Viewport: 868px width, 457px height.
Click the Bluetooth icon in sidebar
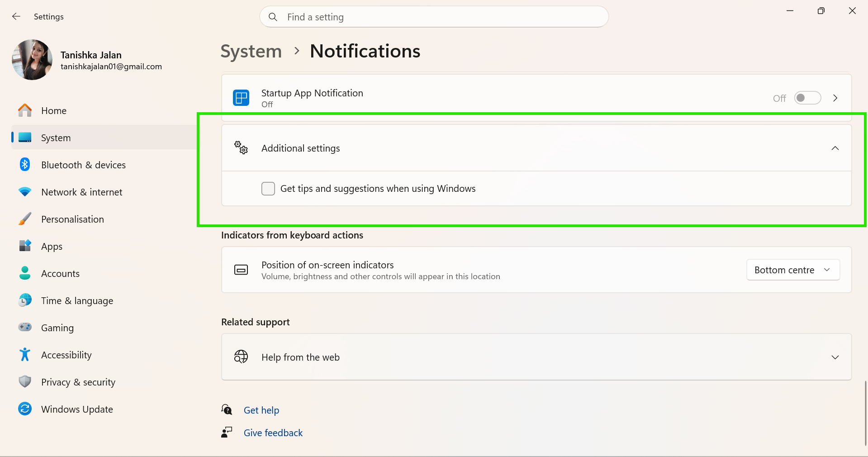25,165
